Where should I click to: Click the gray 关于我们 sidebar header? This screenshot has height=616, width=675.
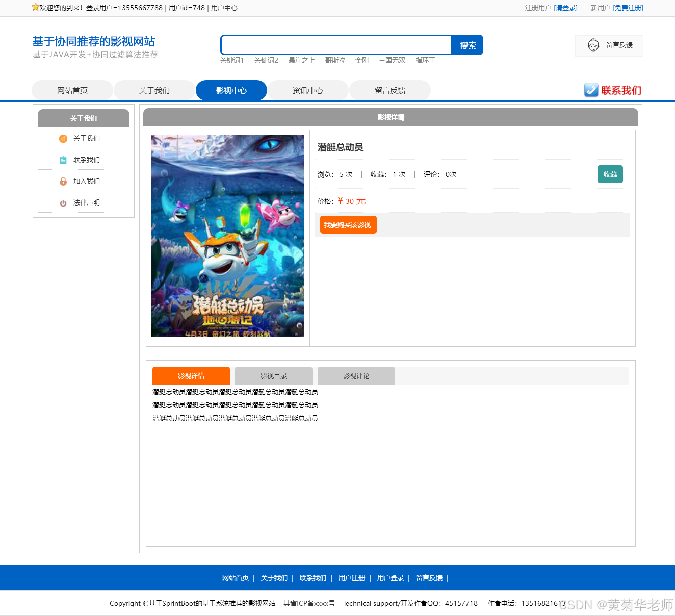[x=84, y=118]
